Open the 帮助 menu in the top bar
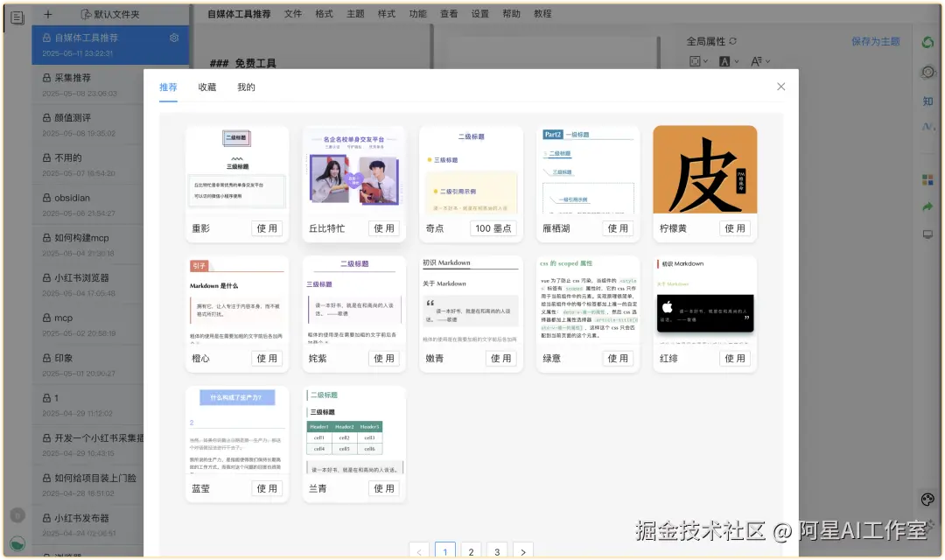Image resolution: width=945 pixels, height=560 pixels. pos(511,13)
